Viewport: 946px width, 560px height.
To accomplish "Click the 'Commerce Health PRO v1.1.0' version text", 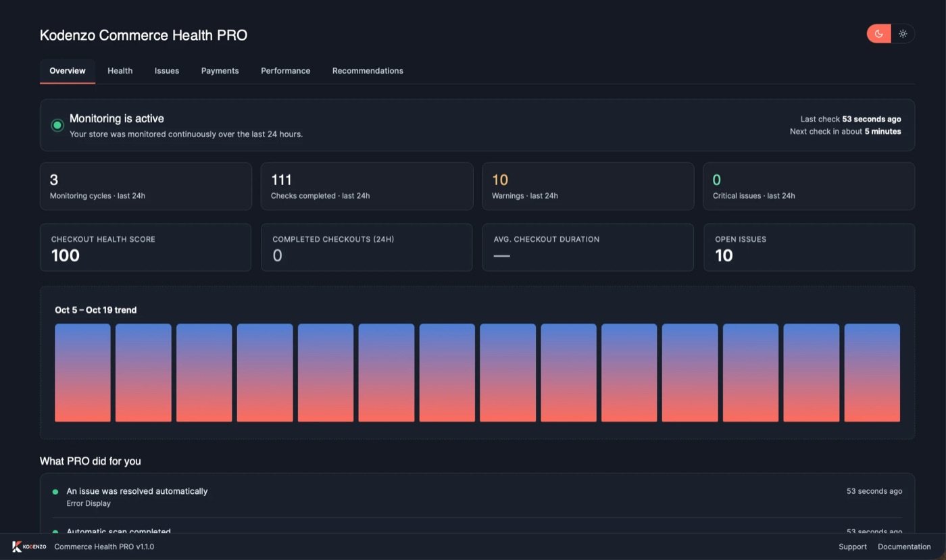I will click(x=104, y=546).
